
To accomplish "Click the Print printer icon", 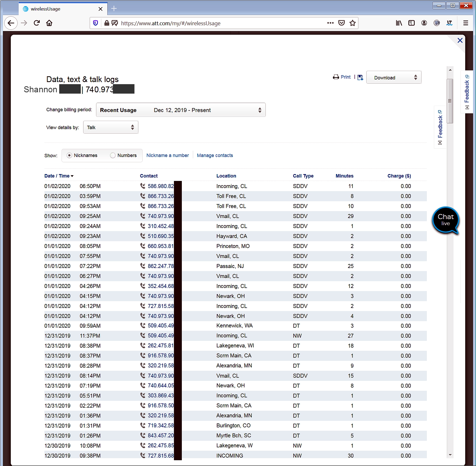I will click(336, 77).
